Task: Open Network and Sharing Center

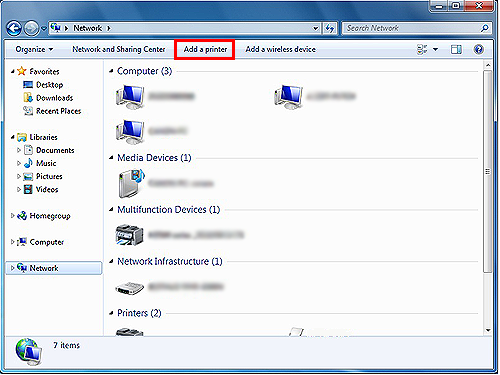Action: coord(119,49)
